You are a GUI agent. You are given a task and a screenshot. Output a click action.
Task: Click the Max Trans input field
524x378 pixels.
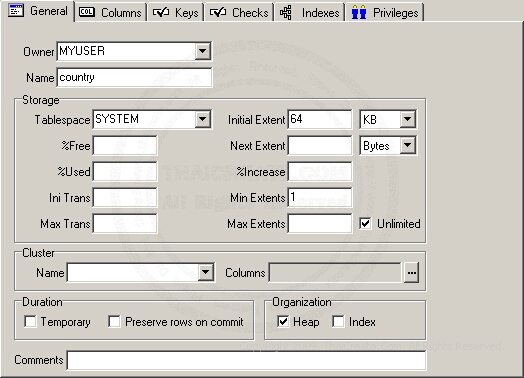[x=125, y=223]
